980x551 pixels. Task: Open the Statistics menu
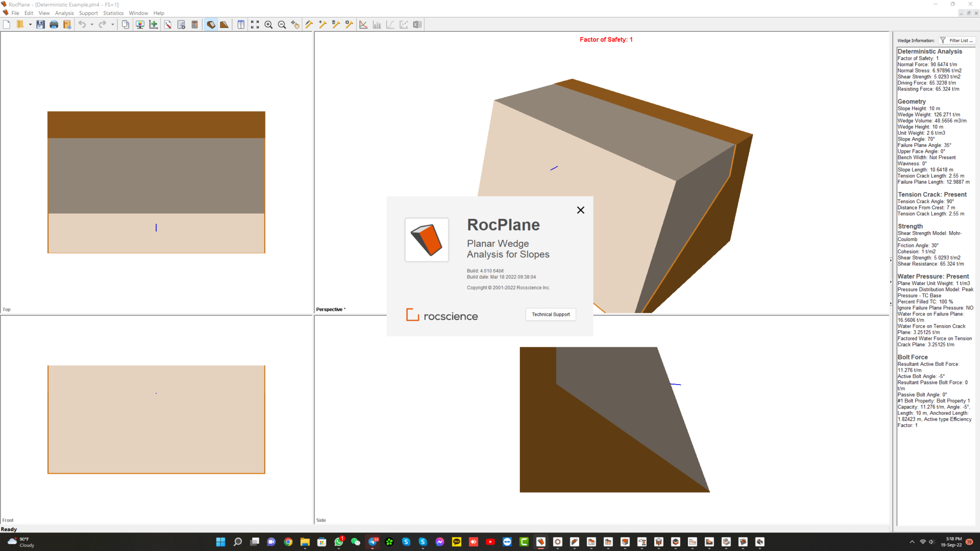click(113, 13)
